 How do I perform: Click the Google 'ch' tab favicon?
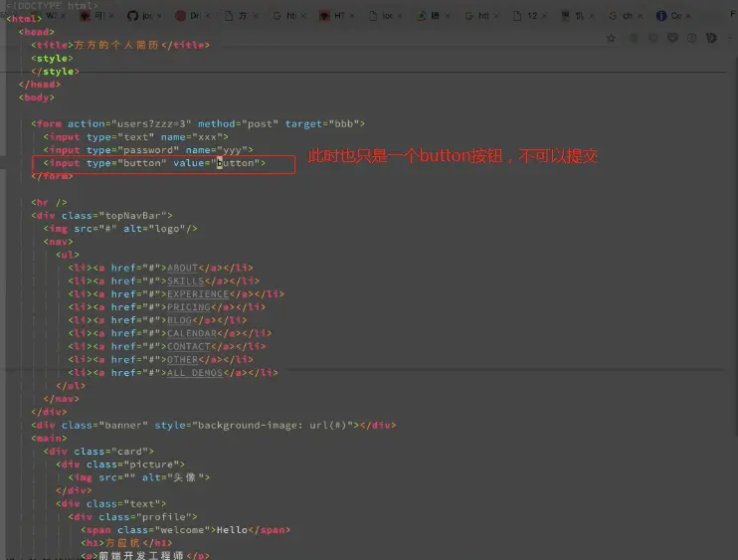click(613, 16)
